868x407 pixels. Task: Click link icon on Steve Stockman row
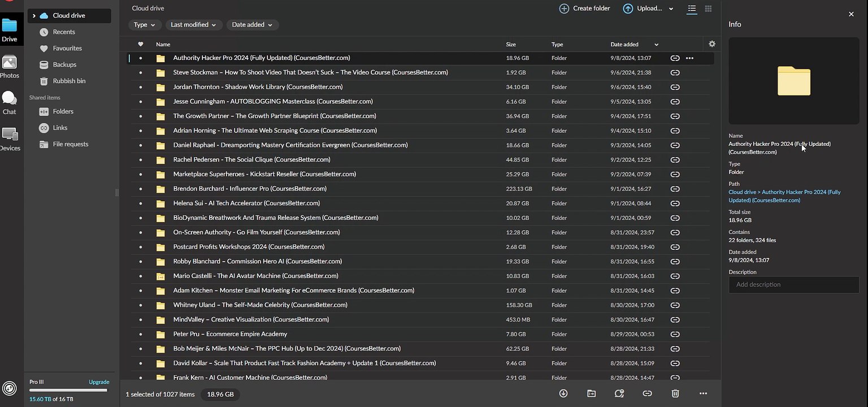675,72
